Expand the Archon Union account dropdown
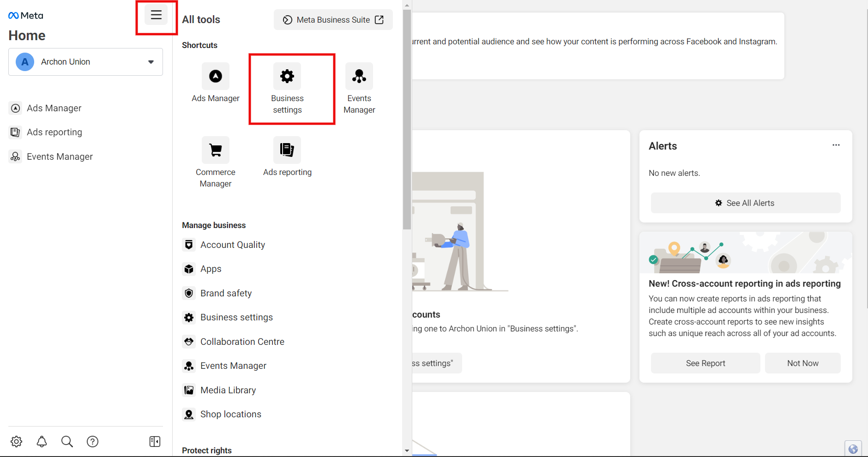 click(x=85, y=62)
